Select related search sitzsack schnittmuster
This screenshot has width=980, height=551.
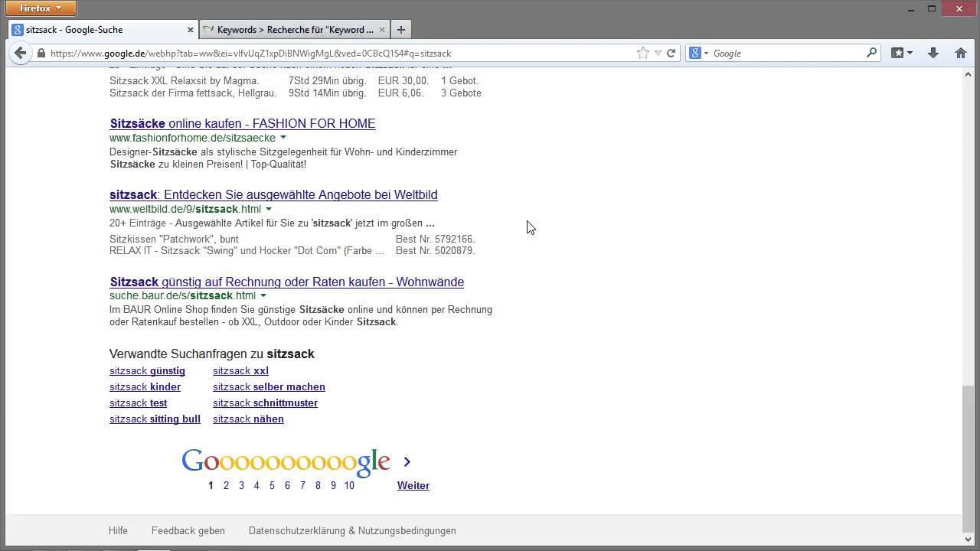(x=265, y=403)
